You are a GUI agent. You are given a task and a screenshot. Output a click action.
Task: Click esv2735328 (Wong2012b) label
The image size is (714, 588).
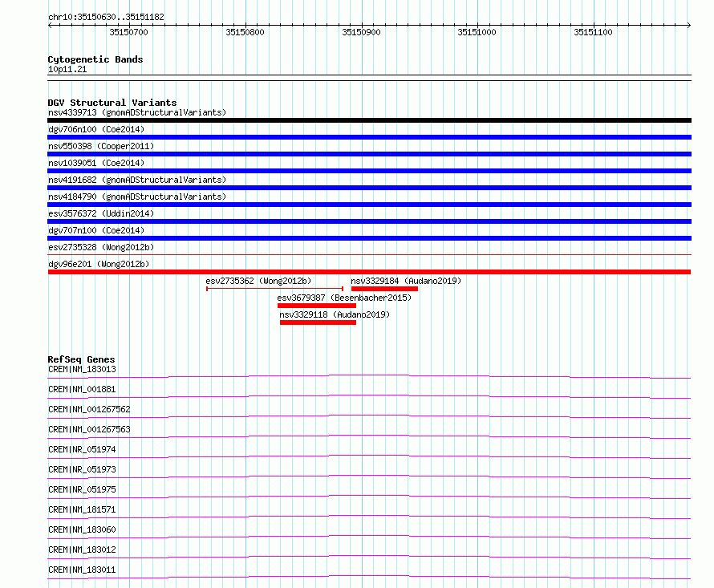tap(101, 247)
